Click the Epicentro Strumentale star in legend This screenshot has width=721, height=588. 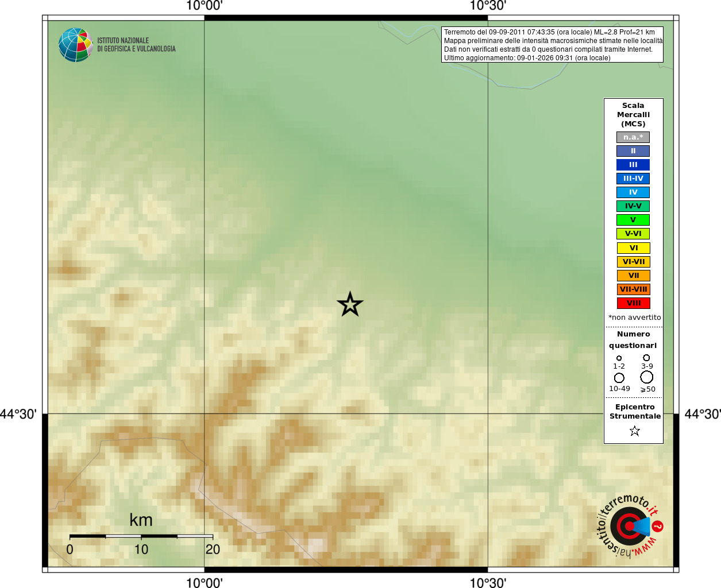pos(634,431)
